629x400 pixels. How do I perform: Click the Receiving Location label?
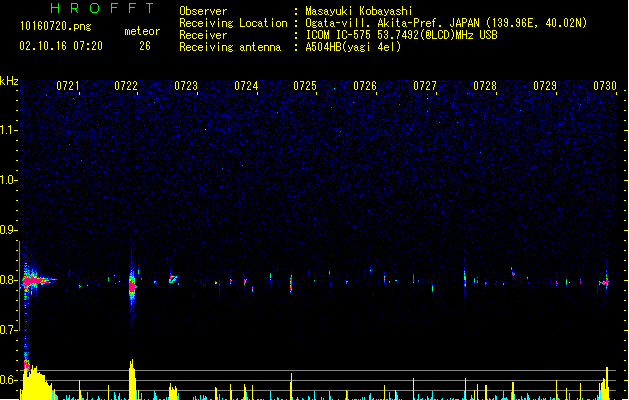tap(233, 23)
